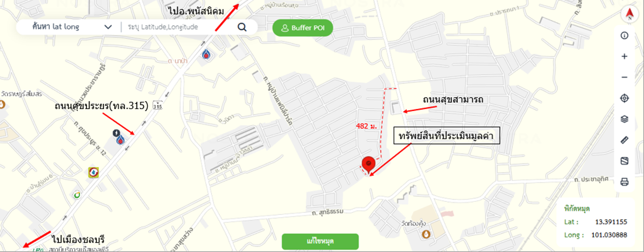Zoom in with the plus button
Image resolution: width=644 pixels, height=252 pixels.
624,56
